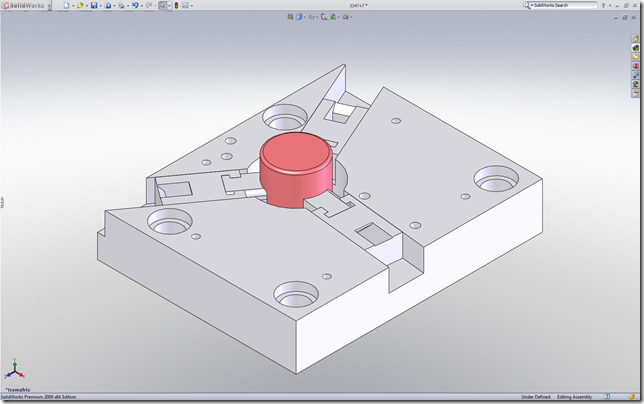Expand the Help dropdown arrow
This screenshot has width=644, height=404.
tap(610, 6)
